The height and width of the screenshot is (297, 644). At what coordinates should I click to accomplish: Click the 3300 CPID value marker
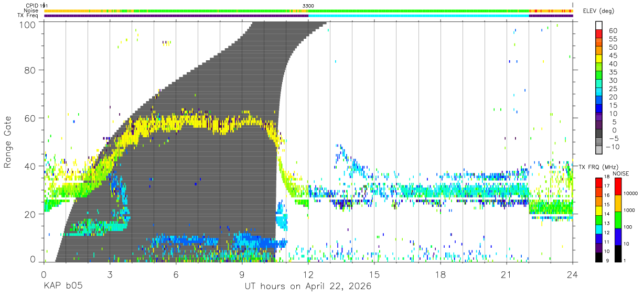click(x=308, y=5)
